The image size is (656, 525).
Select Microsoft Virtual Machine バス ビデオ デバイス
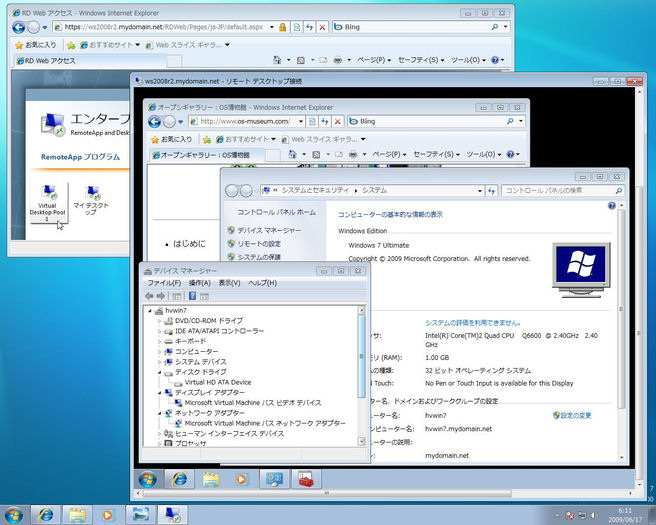click(x=253, y=403)
